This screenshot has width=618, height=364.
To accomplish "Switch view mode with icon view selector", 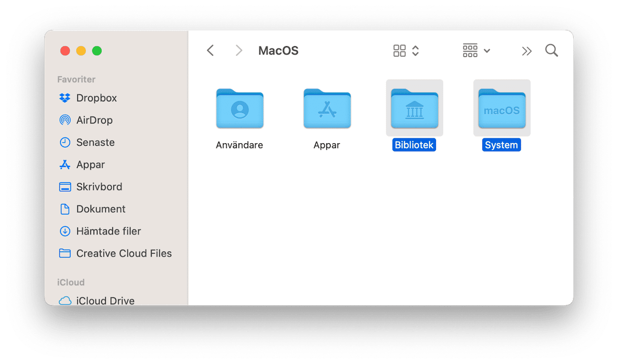I will (406, 51).
